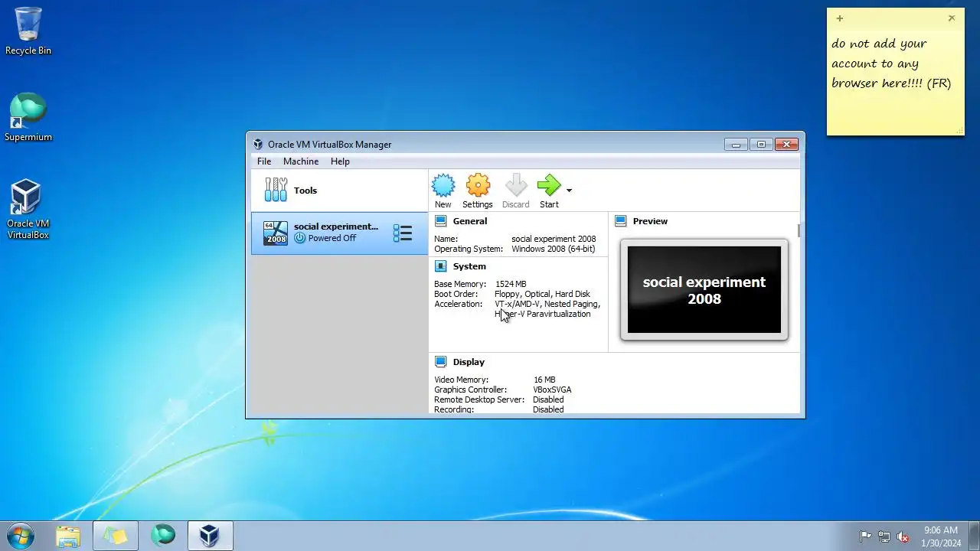Image resolution: width=980 pixels, height=551 pixels.
Task: Select the Tools entry in sidebar
Action: pos(339,191)
